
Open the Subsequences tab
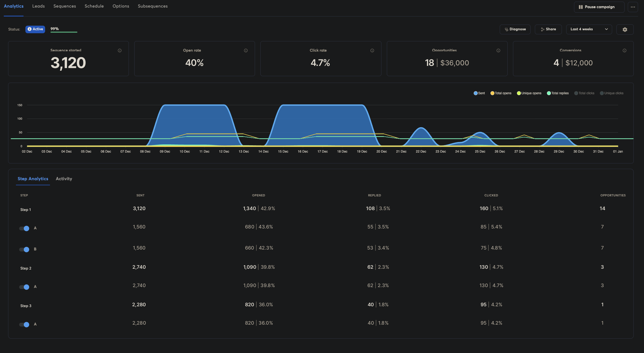[152, 6]
